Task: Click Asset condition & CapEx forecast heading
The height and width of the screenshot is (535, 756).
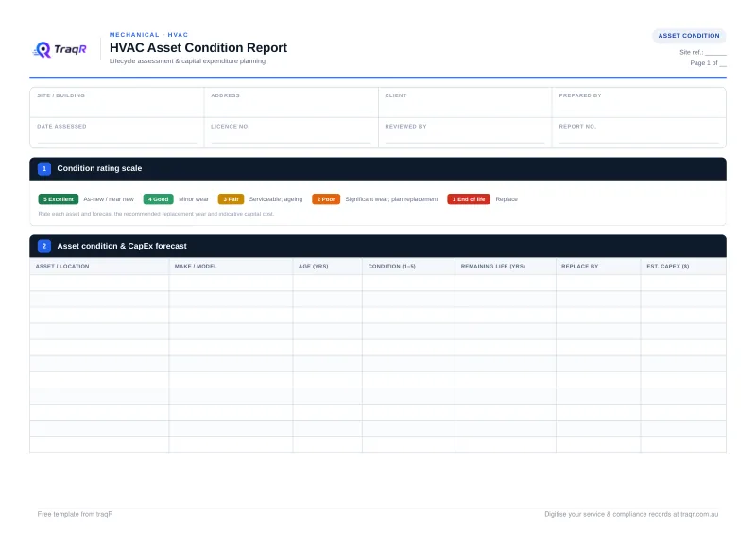Action: tap(122, 246)
